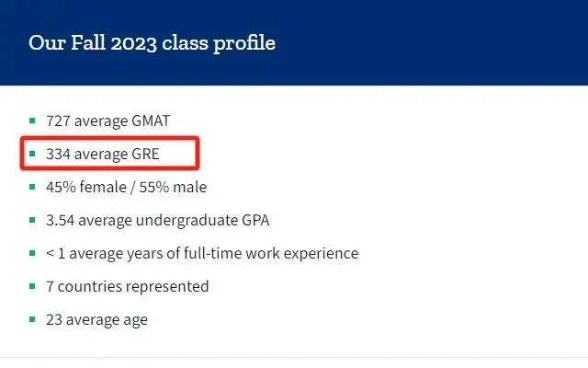Image resolution: width=588 pixels, height=368 pixels.
Task: Click the green bullet beside 334 average GRE
Action: [32, 155]
